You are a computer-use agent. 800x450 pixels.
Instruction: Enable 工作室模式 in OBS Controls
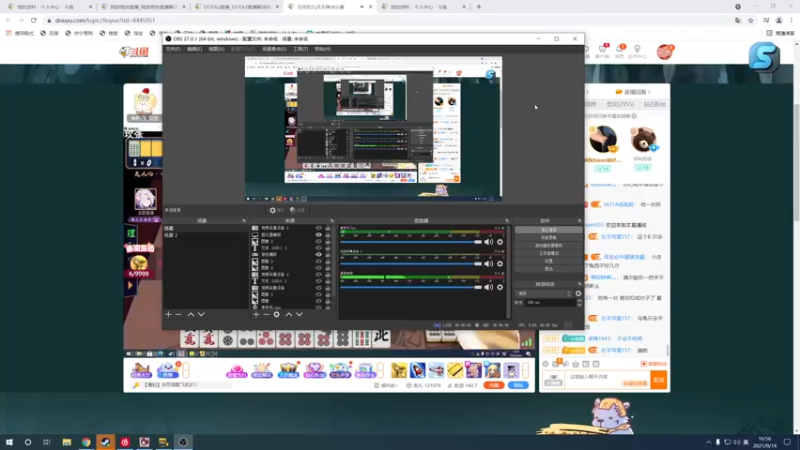(548, 253)
